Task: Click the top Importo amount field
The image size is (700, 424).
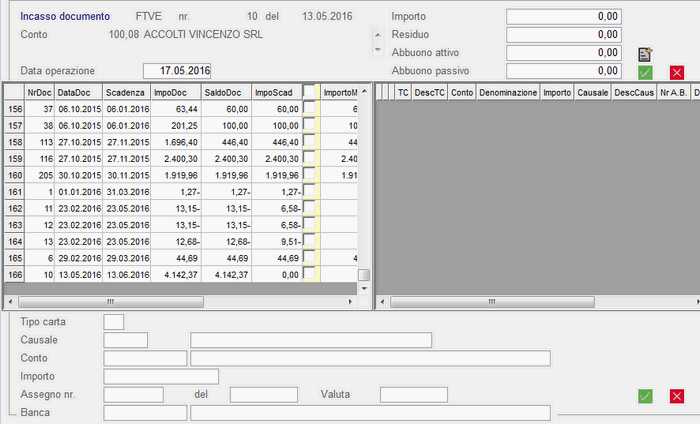Action: [x=564, y=17]
